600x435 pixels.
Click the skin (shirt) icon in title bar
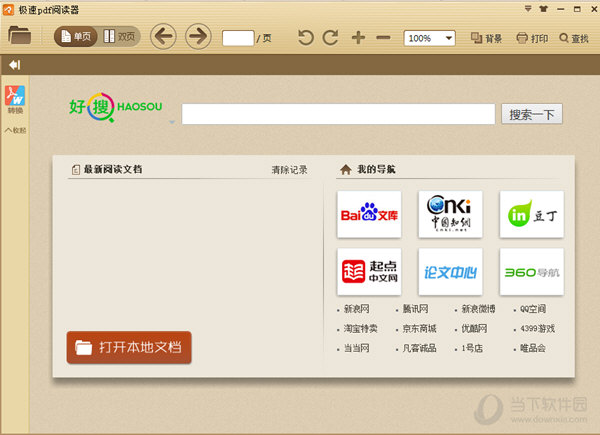[x=543, y=8]
